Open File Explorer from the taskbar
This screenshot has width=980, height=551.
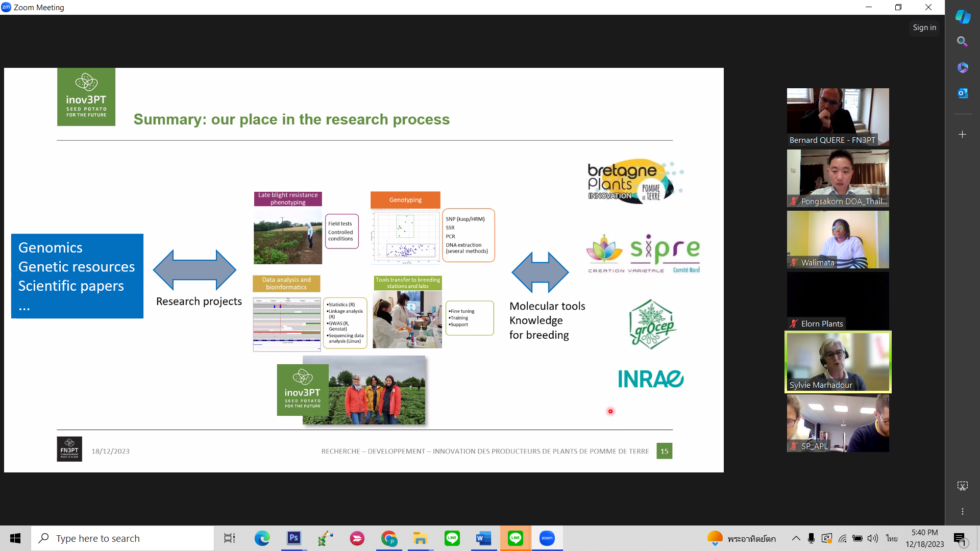click(420, 538)
